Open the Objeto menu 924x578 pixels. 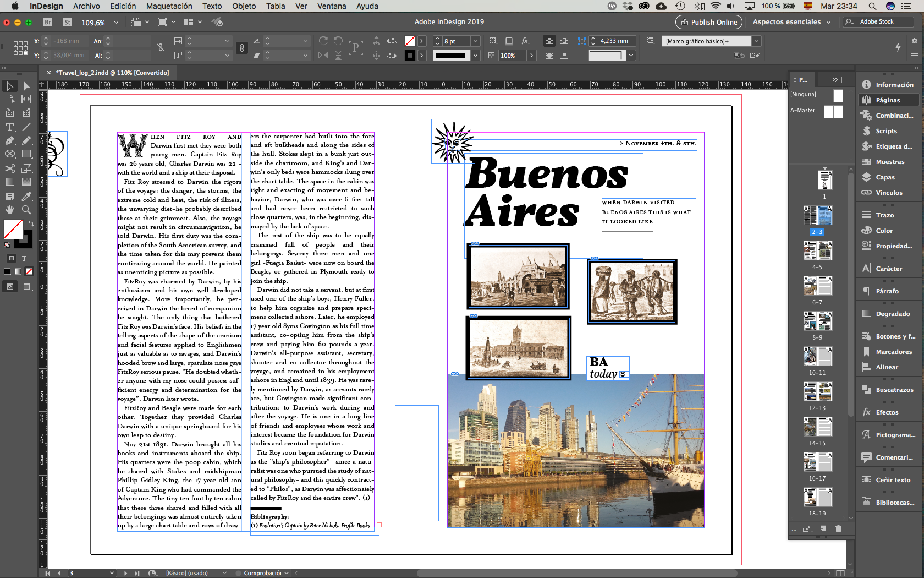(x=244, y=6)
